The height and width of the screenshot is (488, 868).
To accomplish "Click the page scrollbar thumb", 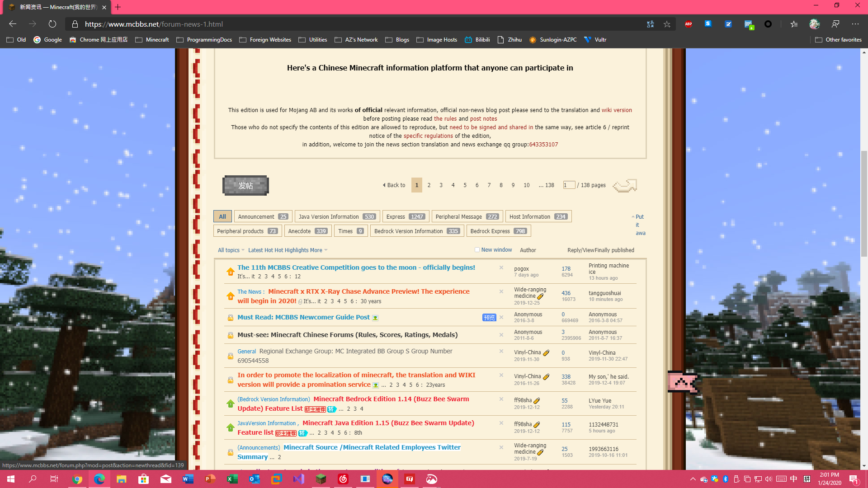I will coord(864,203).
